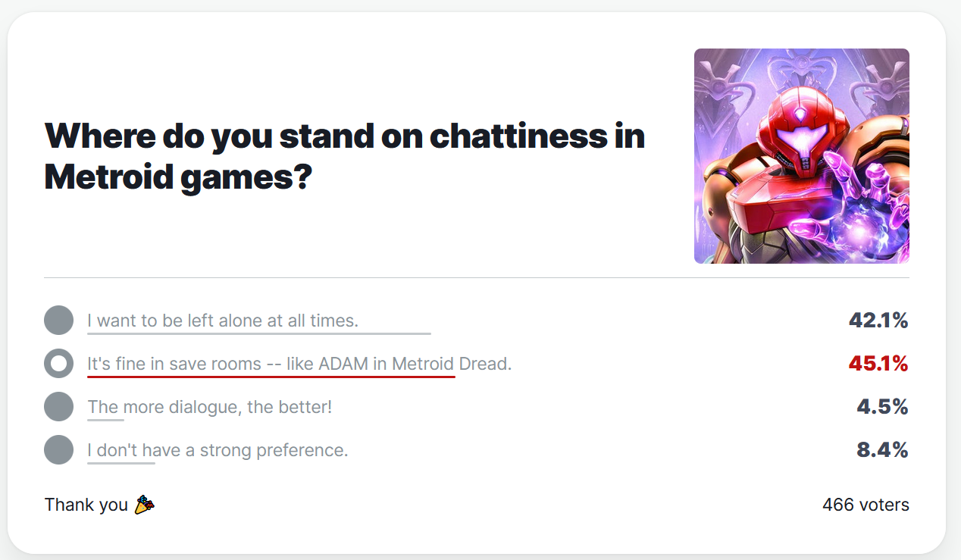
Task: Click the result bar under the no preference option
Action: pyautogui.click(x=121, y=462)
